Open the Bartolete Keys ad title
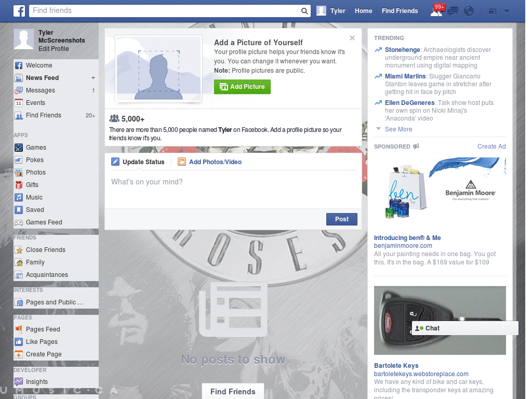 [x=396, y=366]
